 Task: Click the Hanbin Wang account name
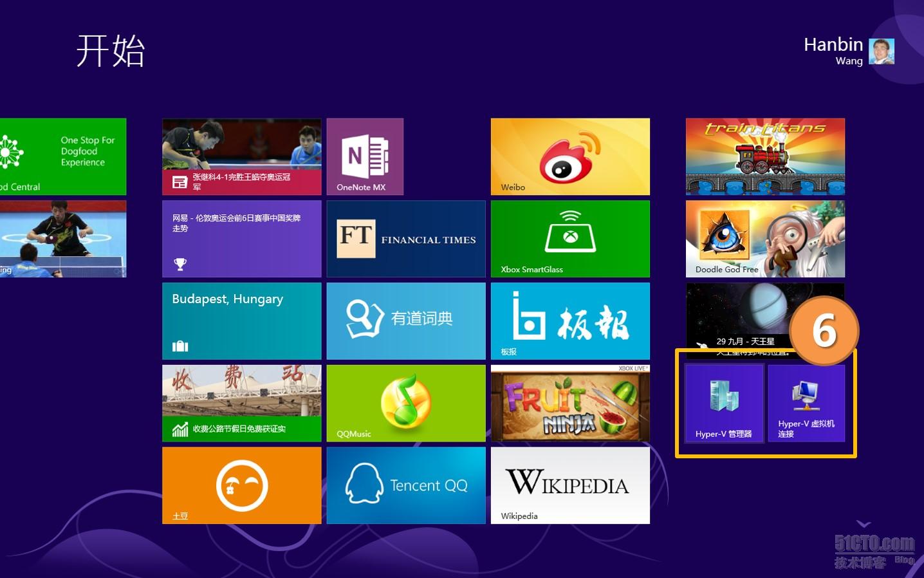pyautogui.click(x=833, y=51)
